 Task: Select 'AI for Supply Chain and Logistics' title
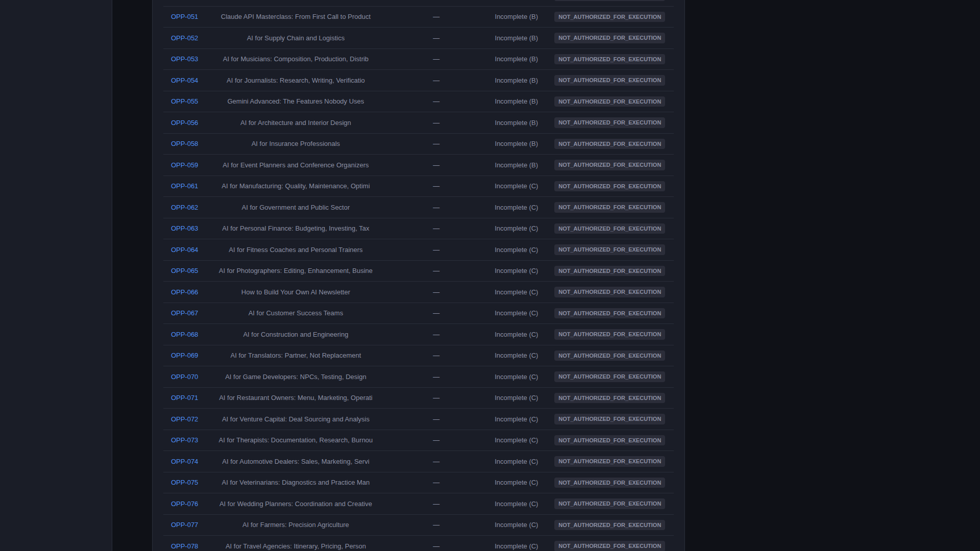click(x=296, y=38)
